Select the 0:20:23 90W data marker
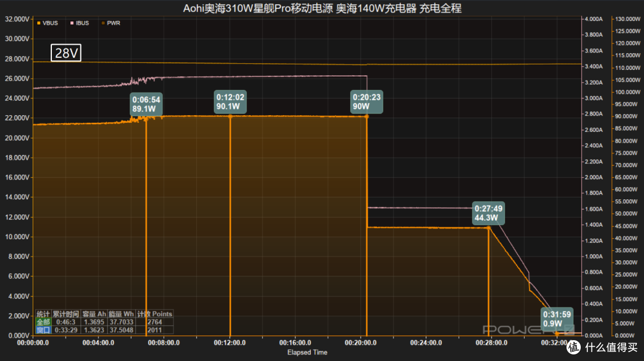The width and height of the screenshot is (644, 361). [366, 102]
